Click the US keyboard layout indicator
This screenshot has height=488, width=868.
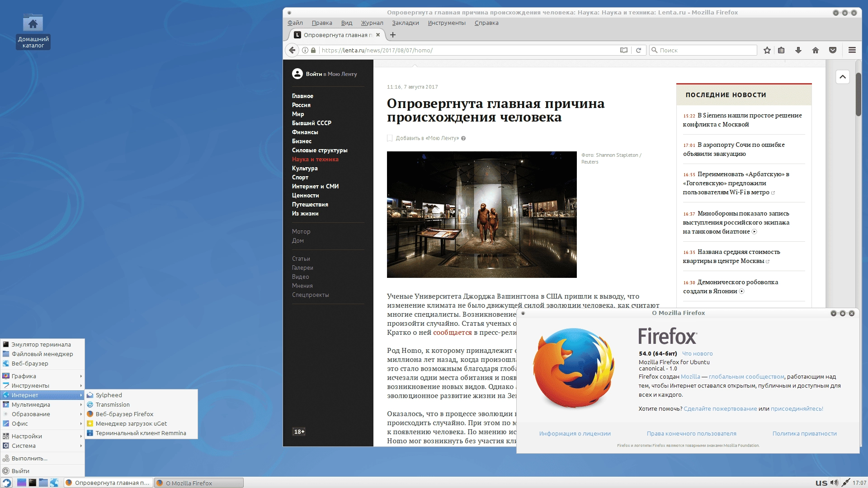(821, 483)
